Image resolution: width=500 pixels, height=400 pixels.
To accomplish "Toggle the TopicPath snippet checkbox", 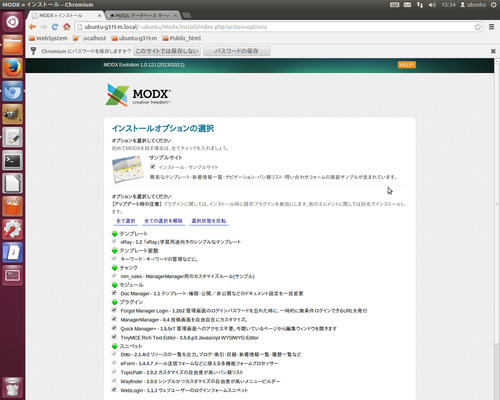I will [x=114, y=372].
